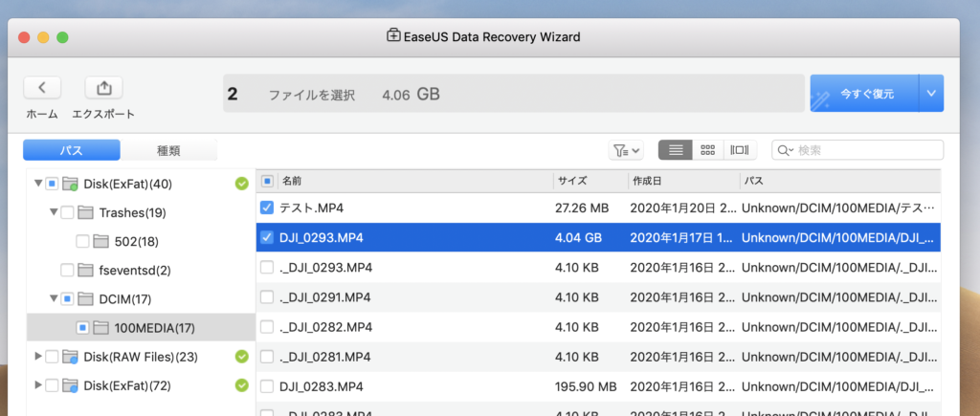Viewport: 980px width, 416px height.
Task: Sort by the サイズ column header
Action: click(590, 181)
